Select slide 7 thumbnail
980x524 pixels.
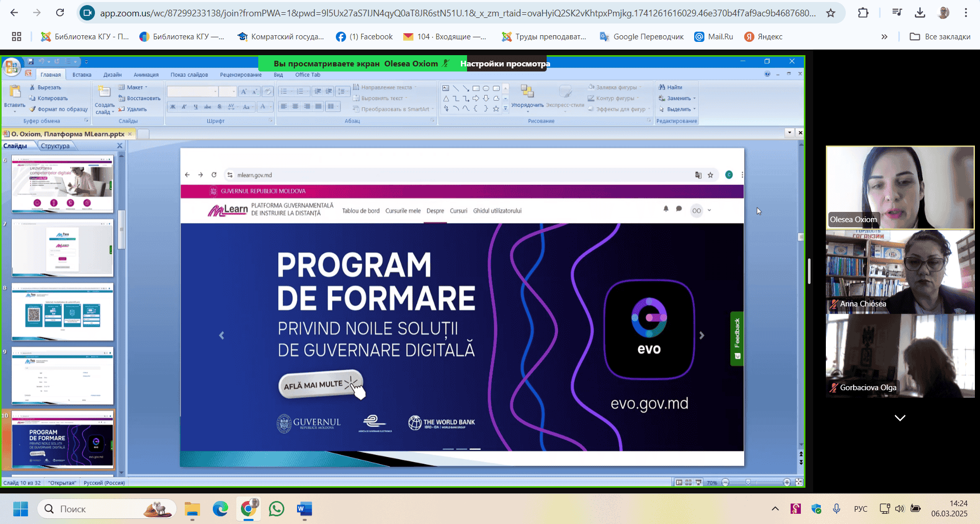point(62,248)
